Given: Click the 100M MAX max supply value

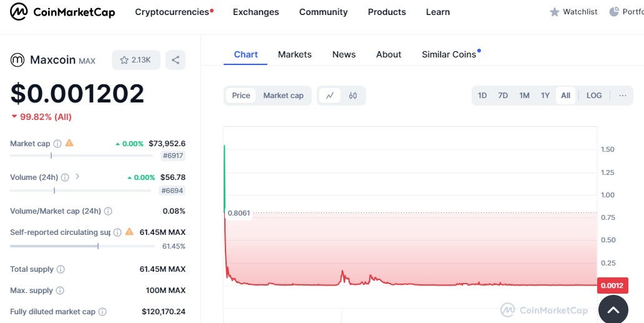Looking at the screenshot, I should coord(166,291).
